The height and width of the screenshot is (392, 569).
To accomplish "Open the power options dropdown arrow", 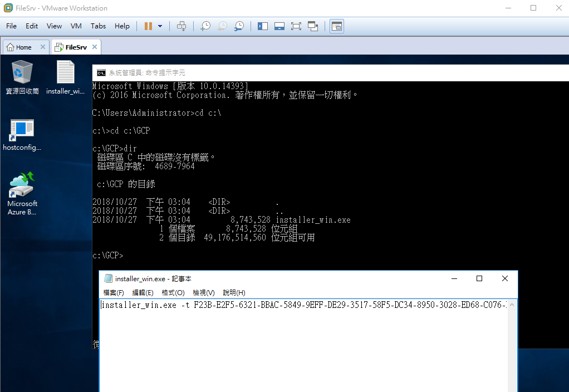I will click(x=160, y=26).
